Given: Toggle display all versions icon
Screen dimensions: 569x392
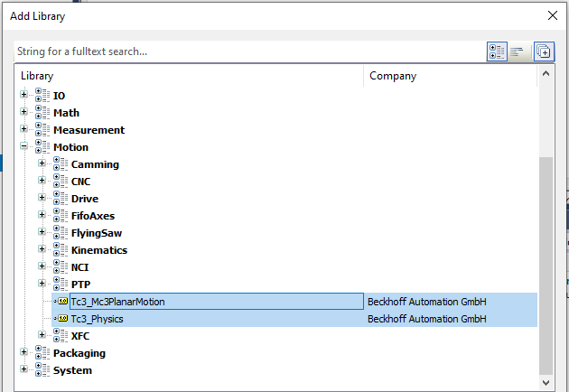Looking at the screenshot, I should tap(544, 51).
